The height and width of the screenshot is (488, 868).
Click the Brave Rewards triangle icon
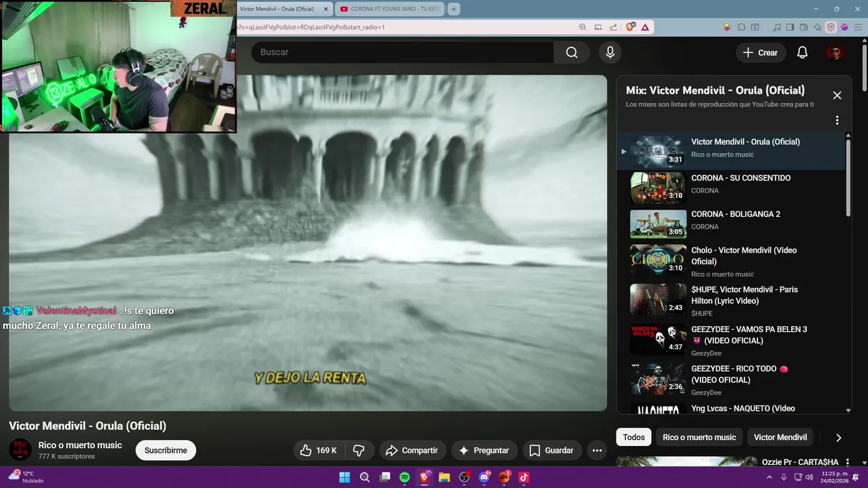click(644, 27)
